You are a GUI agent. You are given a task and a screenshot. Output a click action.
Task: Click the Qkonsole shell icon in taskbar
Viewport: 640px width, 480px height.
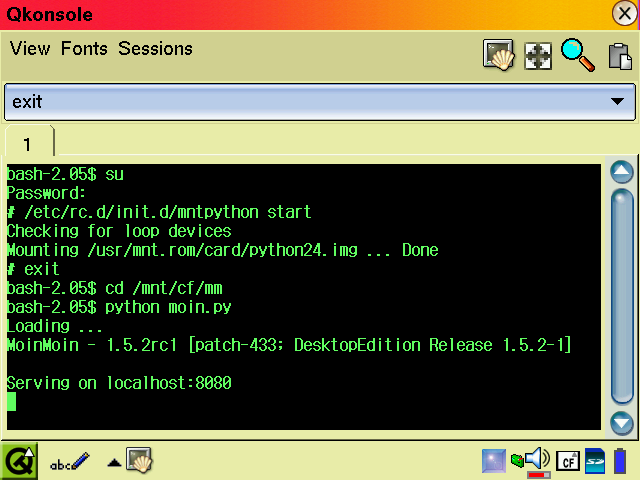(x=138, y=460)
